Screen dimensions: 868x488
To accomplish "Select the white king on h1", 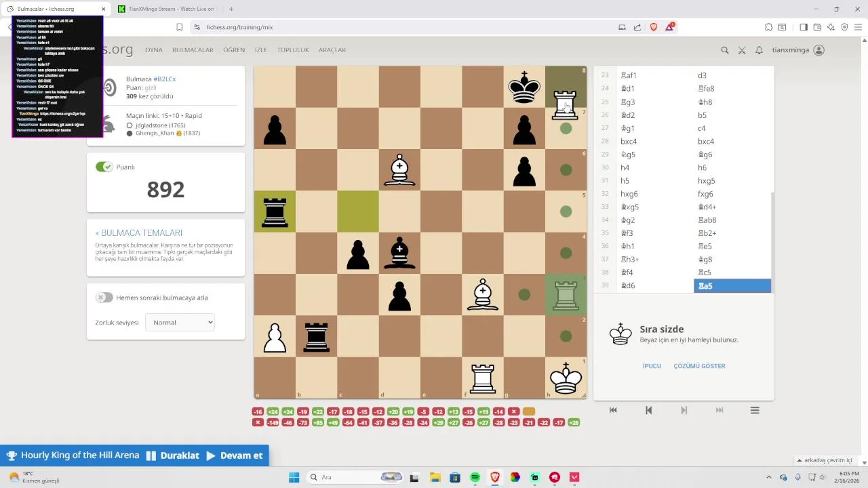I will [x=566, y=378].
